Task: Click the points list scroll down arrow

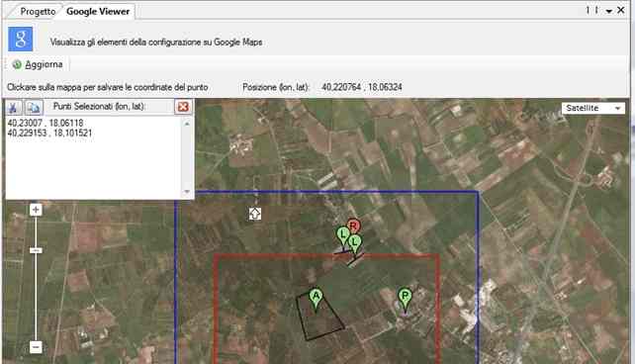Action: [187, 192]
